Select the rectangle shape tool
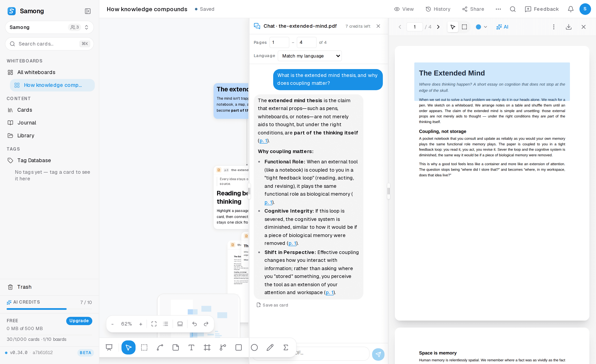The height and width of the screenshot is (364, 596). point(238,348)
